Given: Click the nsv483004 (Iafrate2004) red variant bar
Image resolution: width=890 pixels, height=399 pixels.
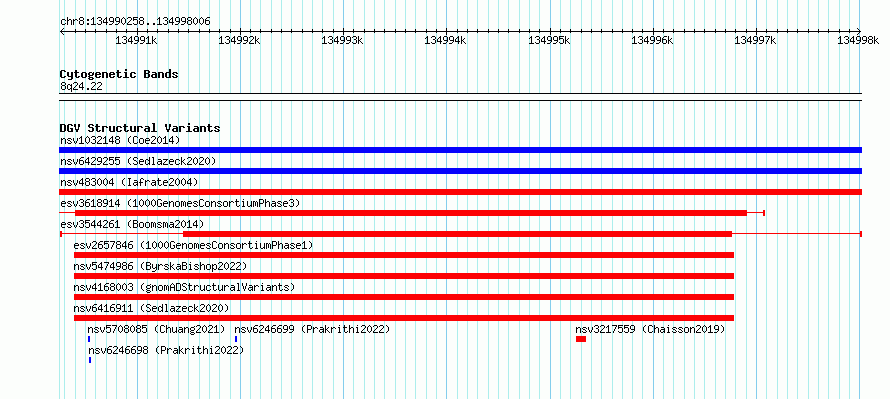Looking at the screenshot, I should click(x=460, y=192).
